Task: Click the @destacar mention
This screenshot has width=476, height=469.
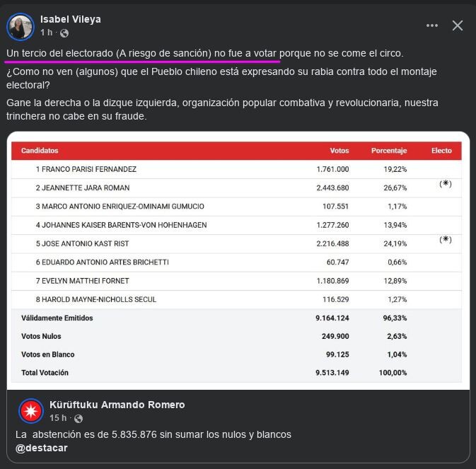Action: pyautogui.click(x=42, y=448)
